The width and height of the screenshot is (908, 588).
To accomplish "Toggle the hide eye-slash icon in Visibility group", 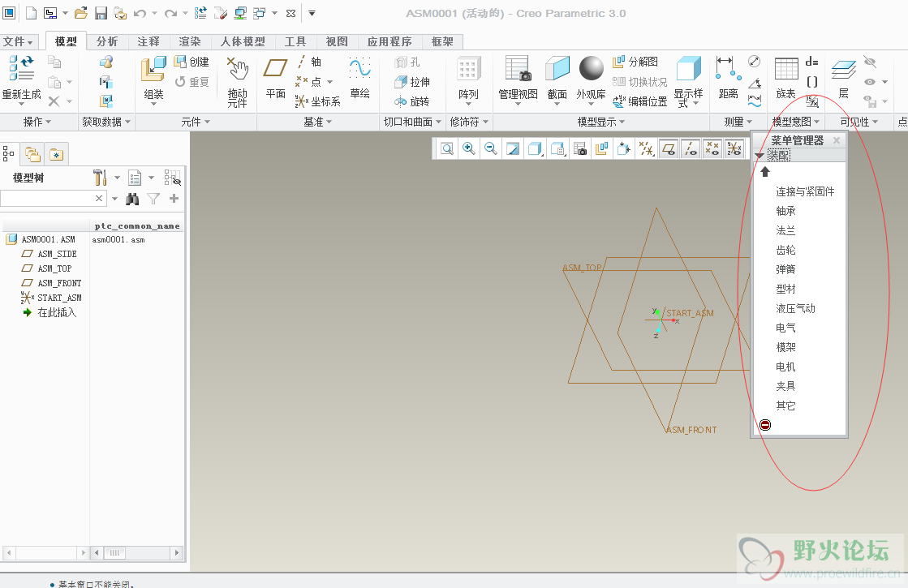I will click(x=870, y=62).
